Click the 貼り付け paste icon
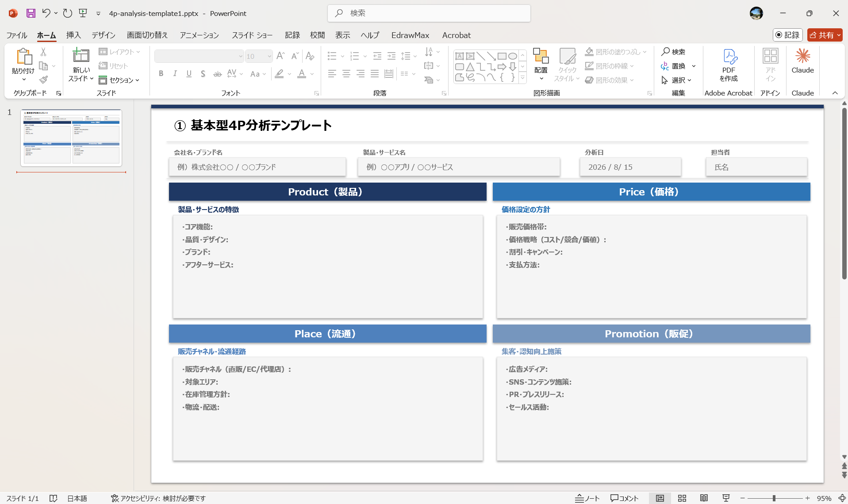This screenshot has height=504, width=848. click(23, 57)
